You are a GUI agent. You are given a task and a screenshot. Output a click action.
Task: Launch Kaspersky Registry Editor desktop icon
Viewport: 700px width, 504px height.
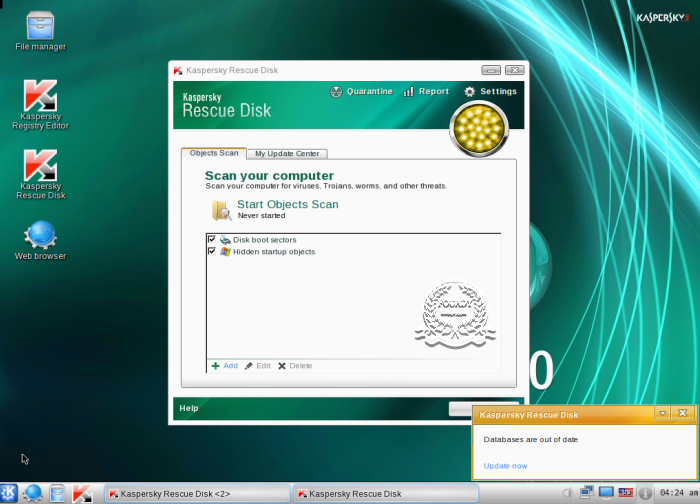pyautogui.click(x=40, y=105)
